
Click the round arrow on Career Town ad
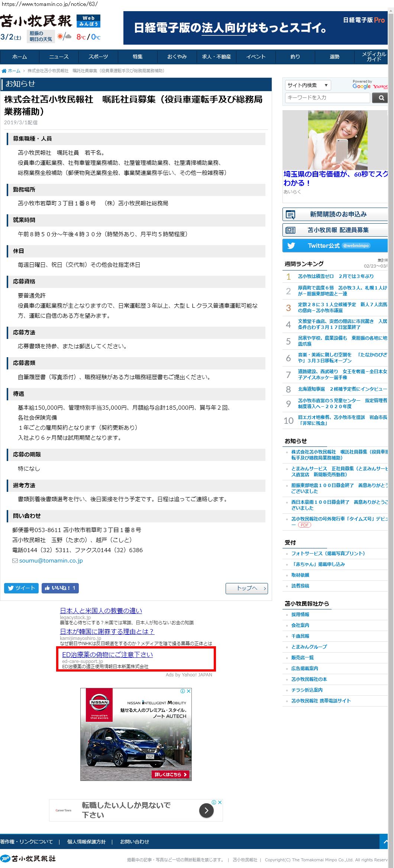(206, 810)
